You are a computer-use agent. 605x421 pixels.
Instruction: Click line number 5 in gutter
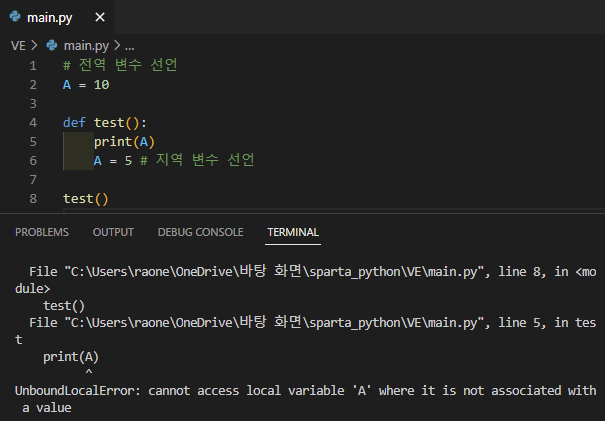[33, 142]
